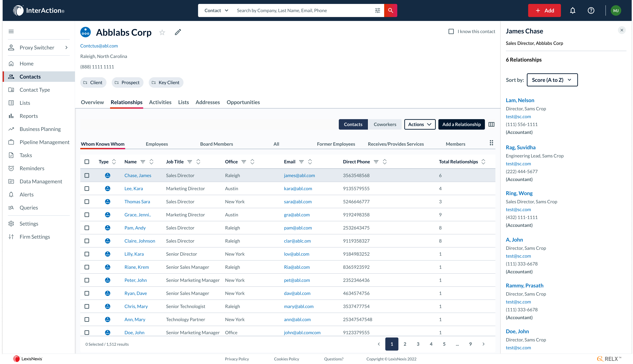Select the Lilly, Kara row checkbox

(x=87, y=254)
